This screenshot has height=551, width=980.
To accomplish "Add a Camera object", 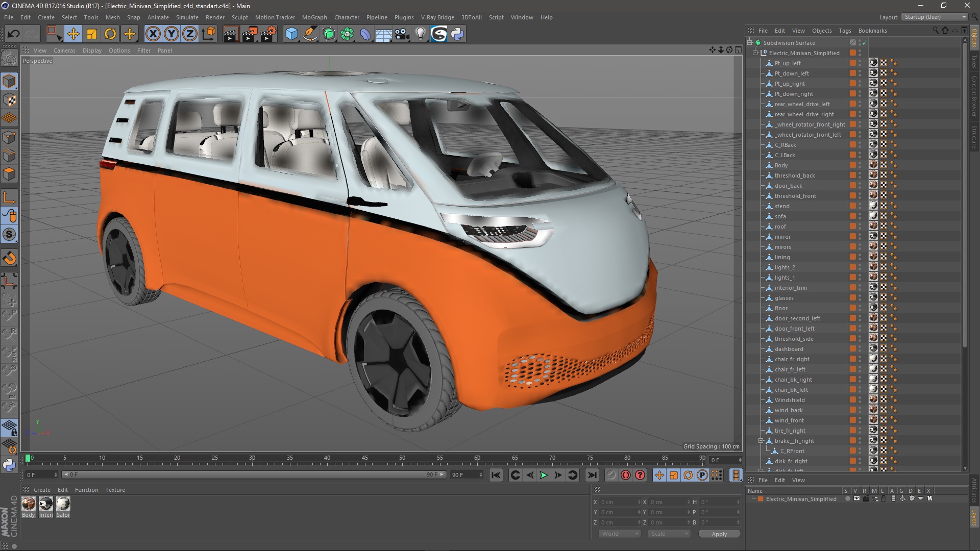I will coord(402,34).
